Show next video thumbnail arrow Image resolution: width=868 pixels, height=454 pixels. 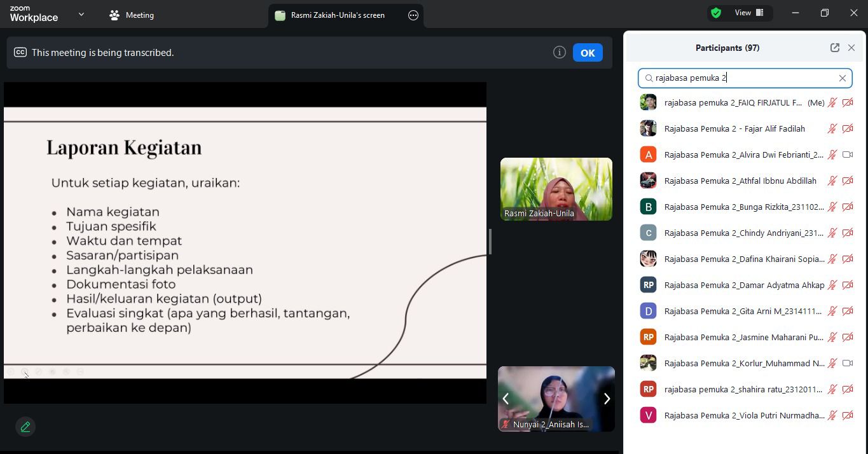click(606, 399)
